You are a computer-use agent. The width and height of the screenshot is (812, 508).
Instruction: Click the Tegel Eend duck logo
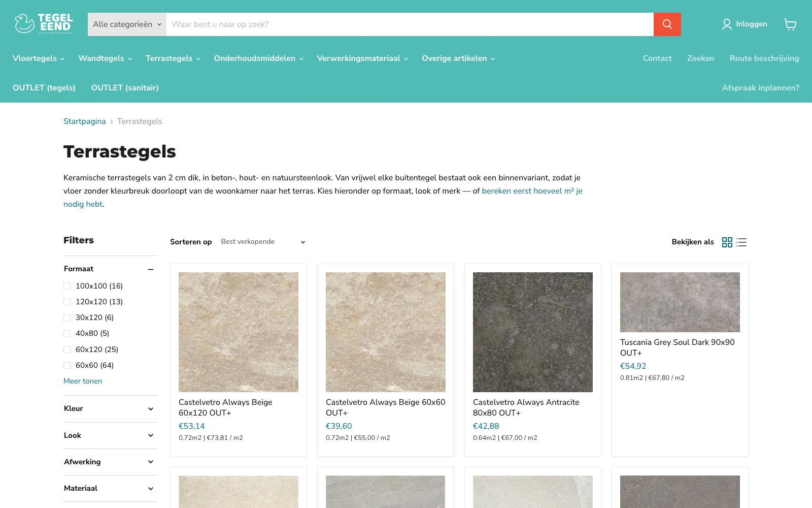tap(44, 24)
